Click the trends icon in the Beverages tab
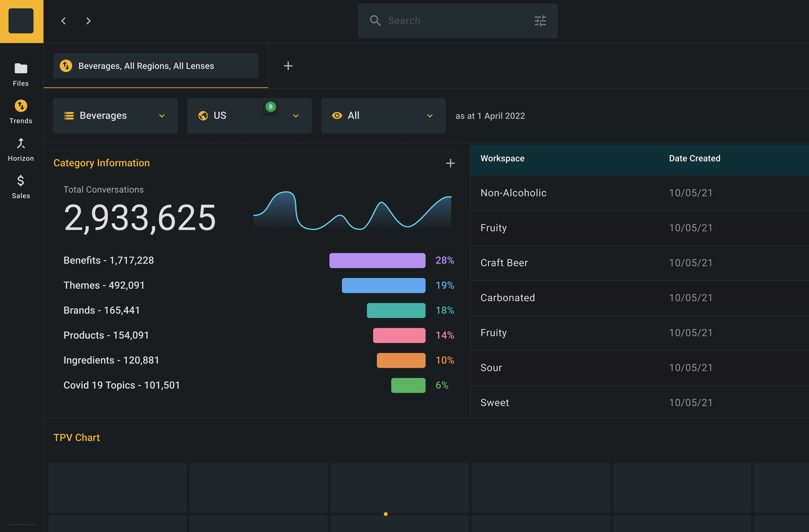This screenshot has height=532, width=809. pyautogui.click(x=66, y=66)
